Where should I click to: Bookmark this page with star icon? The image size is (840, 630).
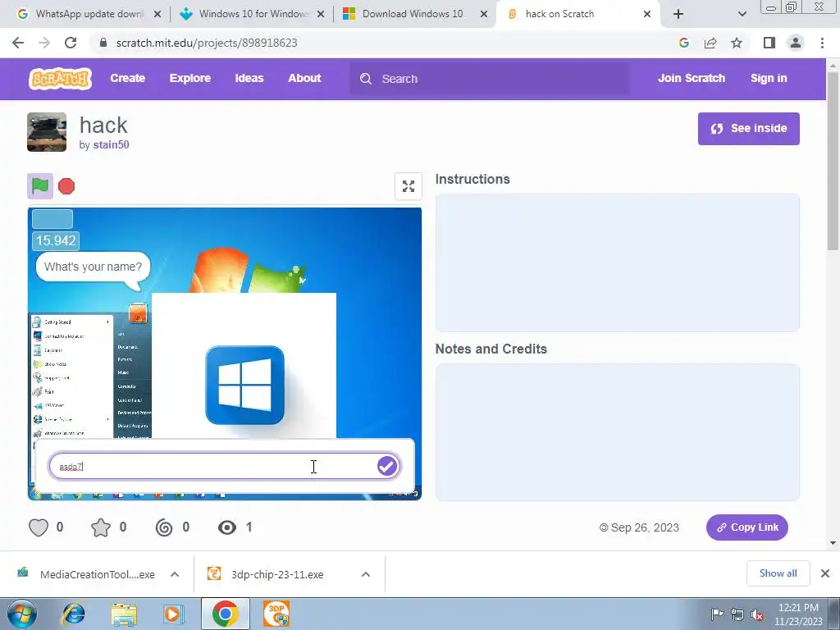737,43
